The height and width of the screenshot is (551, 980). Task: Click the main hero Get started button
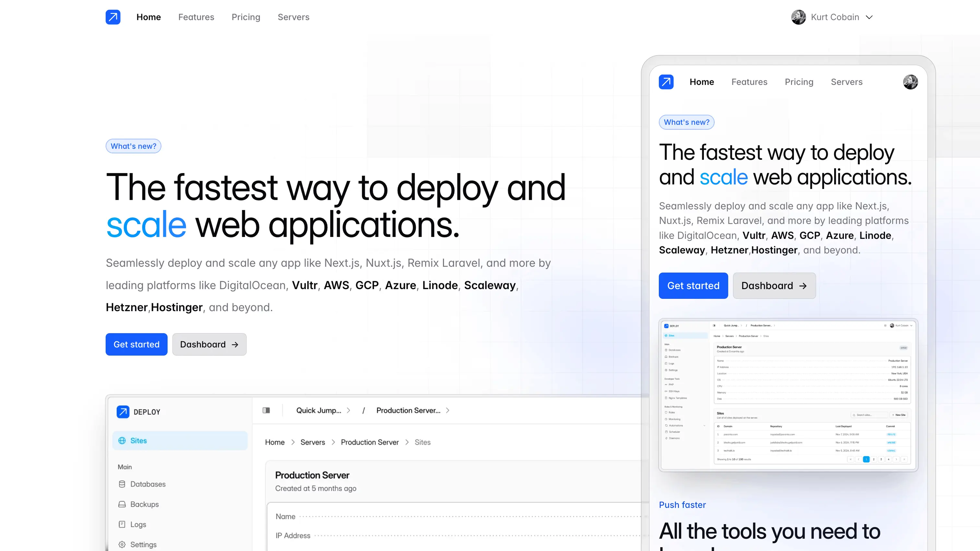(x=136, y=344)
